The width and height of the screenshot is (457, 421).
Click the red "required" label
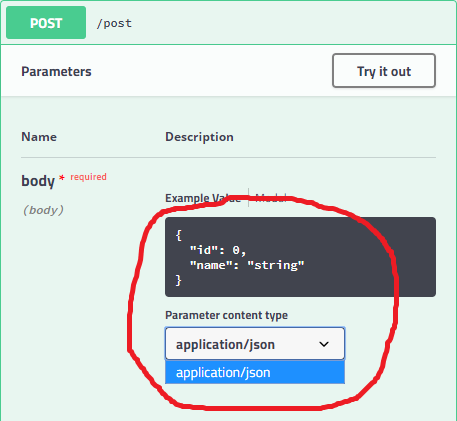[88, 177]
